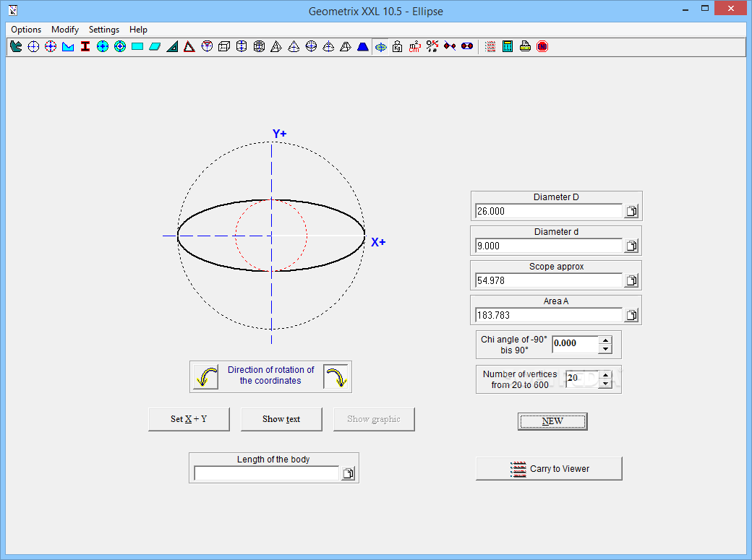The image size is (752, 560).
Task: Copy the Diameter D value
Action: (x=632, y=211)
